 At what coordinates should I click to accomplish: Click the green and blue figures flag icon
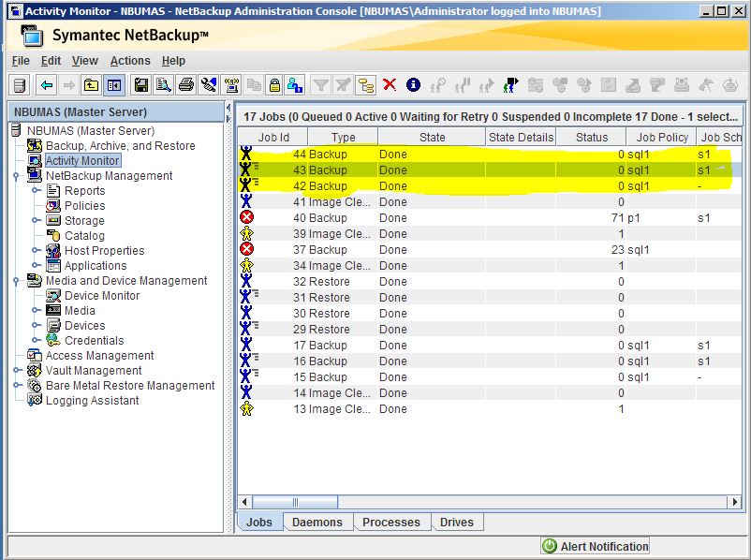coord(510,85)
